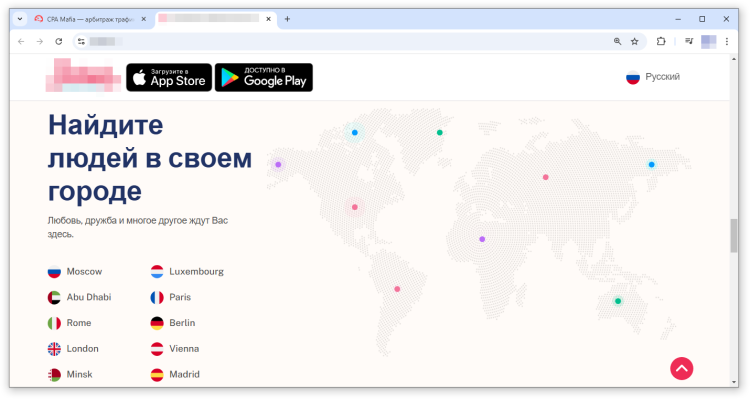Select the Minsk city link

(x=79, y=374)
